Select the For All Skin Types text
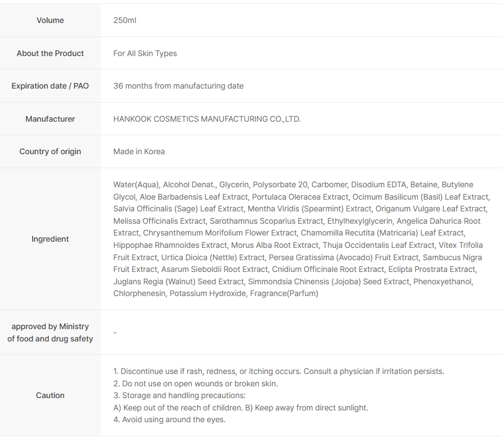This screenshot has width=502, height=448. pyautogui.click(x=145, y=53)
